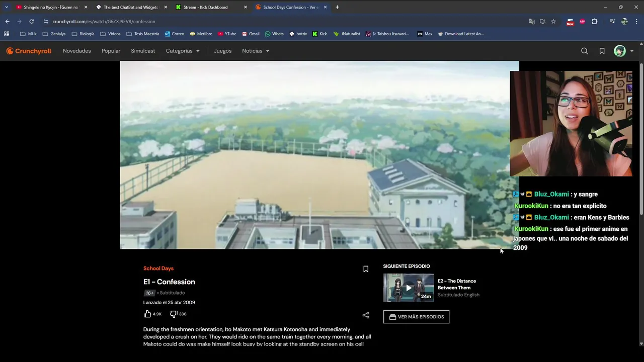Screen dimensions: 644x362
Task: Open the red New extension icon
Action: pyautogui.click(x=570, y=22)
